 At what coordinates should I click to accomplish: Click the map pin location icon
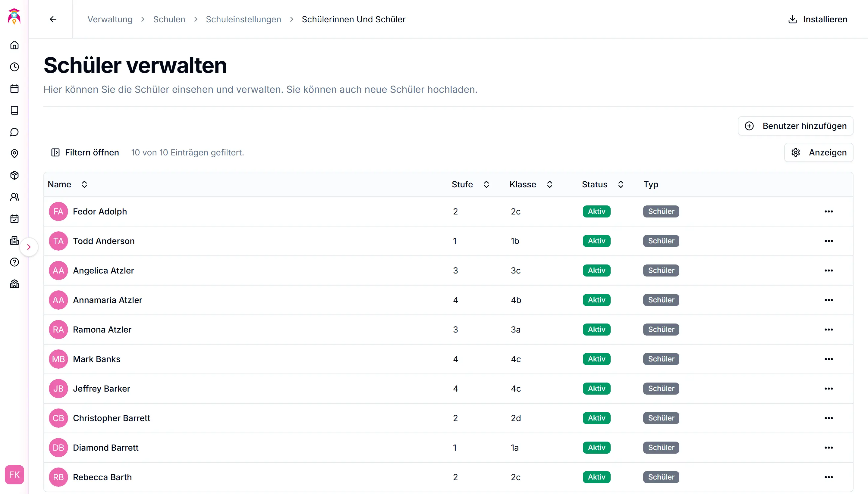(x=14, y=154)
